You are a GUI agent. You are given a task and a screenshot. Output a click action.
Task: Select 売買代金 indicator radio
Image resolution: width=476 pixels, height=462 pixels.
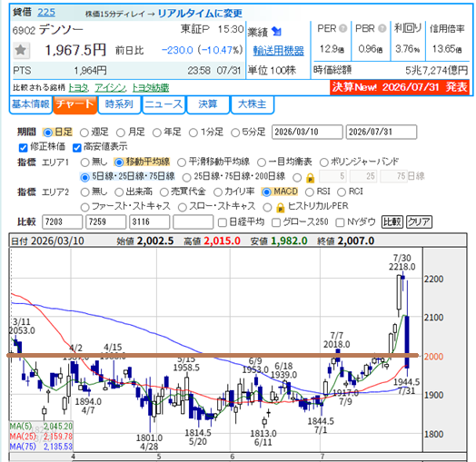pyautogui.click(x=164, y=192)
